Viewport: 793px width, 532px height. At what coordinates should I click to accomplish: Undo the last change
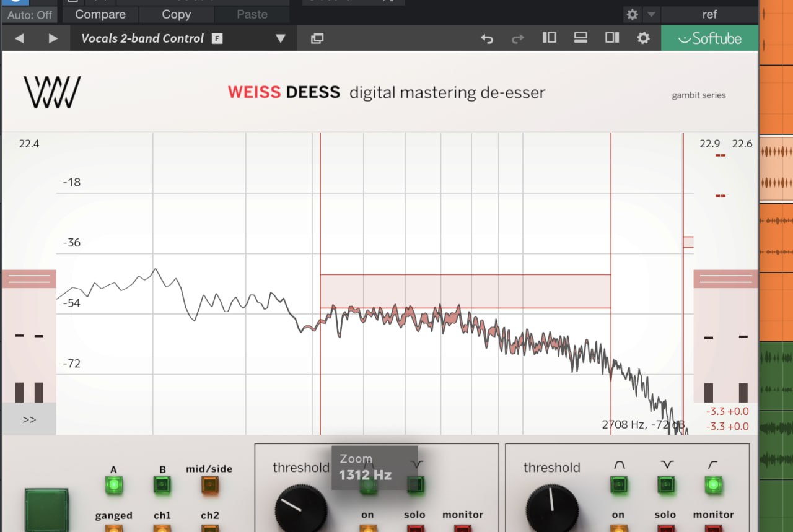click(487, 38)
